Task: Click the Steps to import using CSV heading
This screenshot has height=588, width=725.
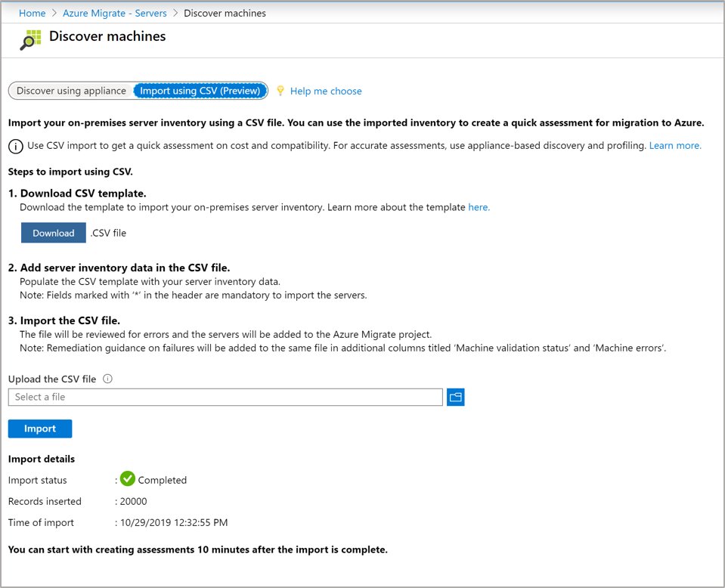Action: click(70, 172)
